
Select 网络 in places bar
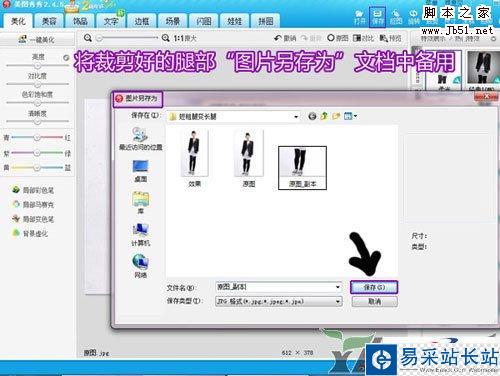140,266
